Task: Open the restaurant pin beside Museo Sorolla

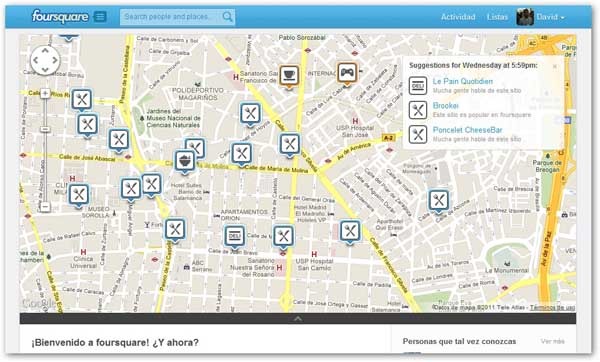Action: [x=79, y=194]
